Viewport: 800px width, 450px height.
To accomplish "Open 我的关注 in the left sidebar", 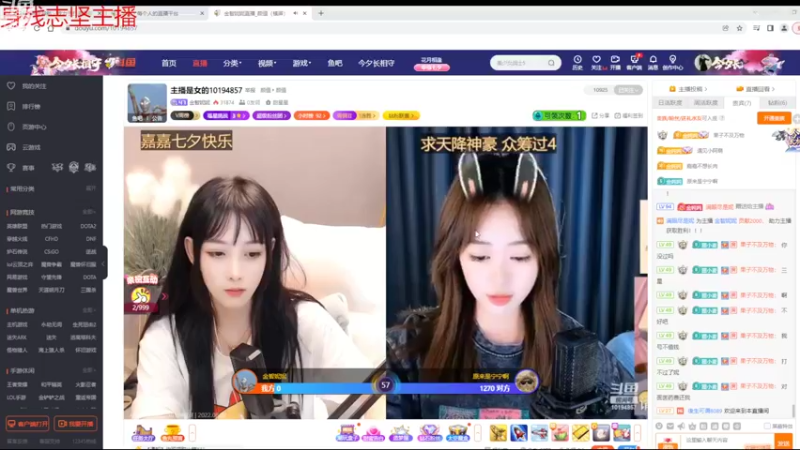I will pyautogui.click(x=34, y=86).
